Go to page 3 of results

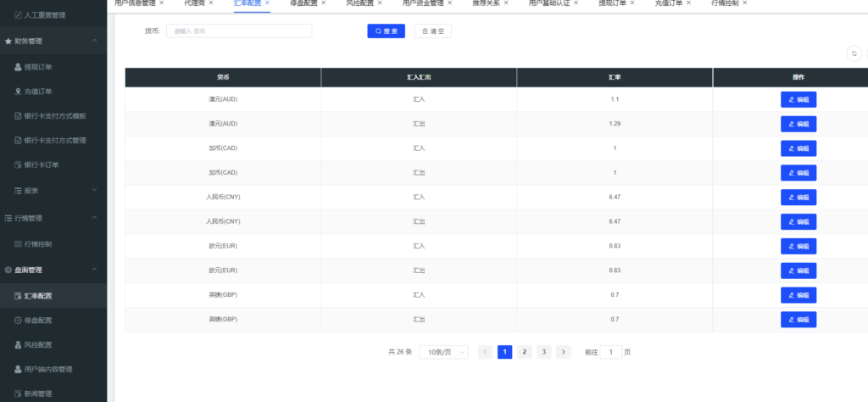(544, 352)
